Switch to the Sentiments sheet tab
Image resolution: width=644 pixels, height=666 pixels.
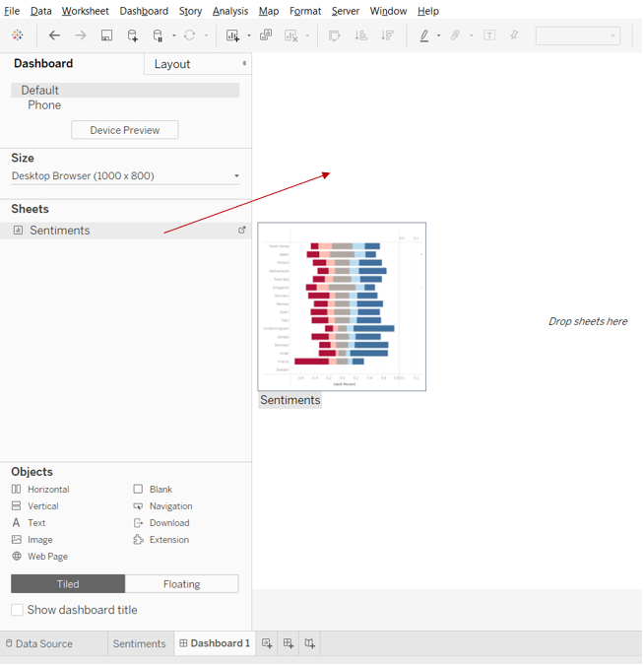coord(139,643)
